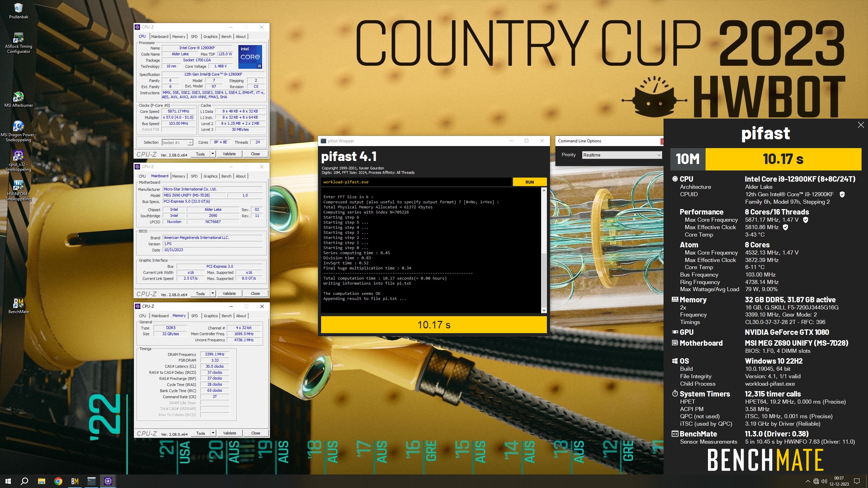Viewport: 868px width, 488px height.
Task: Click Validate in CPU tab window
Action: tap(229, 154)
